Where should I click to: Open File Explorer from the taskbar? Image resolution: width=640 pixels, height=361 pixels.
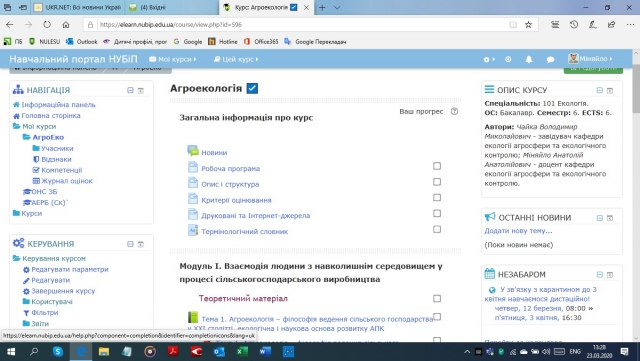[104, 351]
